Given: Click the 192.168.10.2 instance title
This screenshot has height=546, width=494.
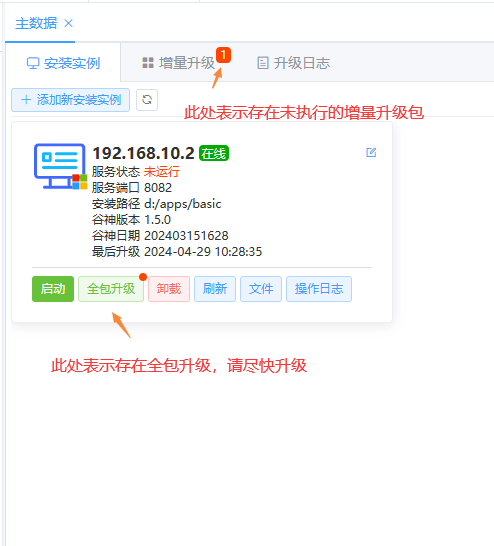Looking at the screenshot, I should (143, 153).
